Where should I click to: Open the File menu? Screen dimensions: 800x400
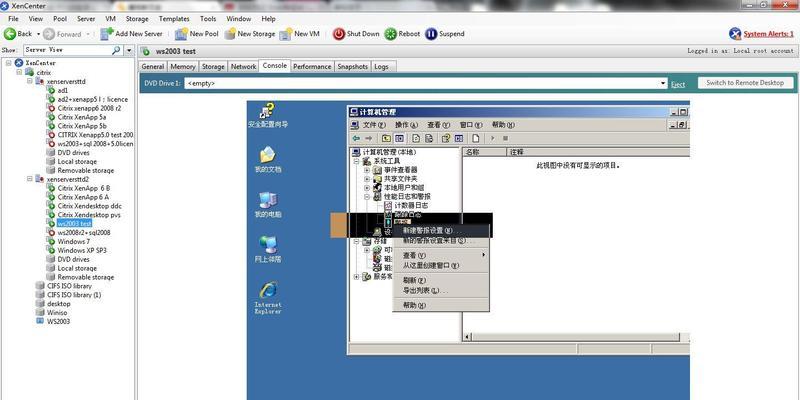point(13,19)
